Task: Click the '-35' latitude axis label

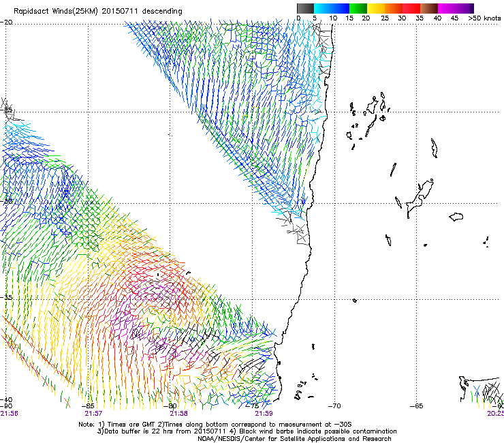Action: [6, 297]
